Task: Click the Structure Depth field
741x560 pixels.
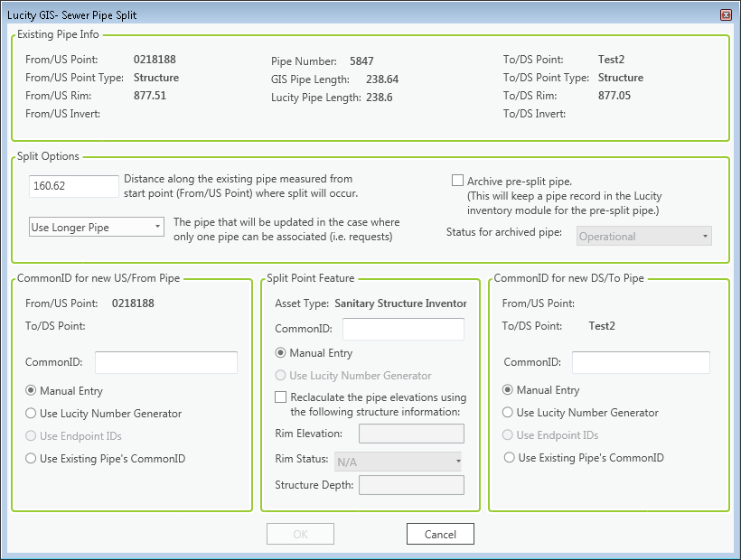Action: click(411, 485)
